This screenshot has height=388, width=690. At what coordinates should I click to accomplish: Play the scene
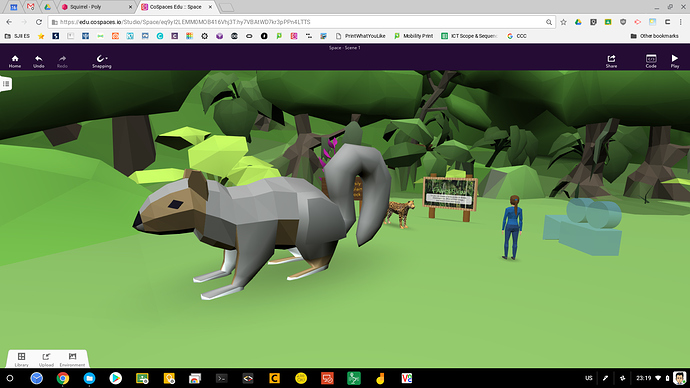pos(675,61)
